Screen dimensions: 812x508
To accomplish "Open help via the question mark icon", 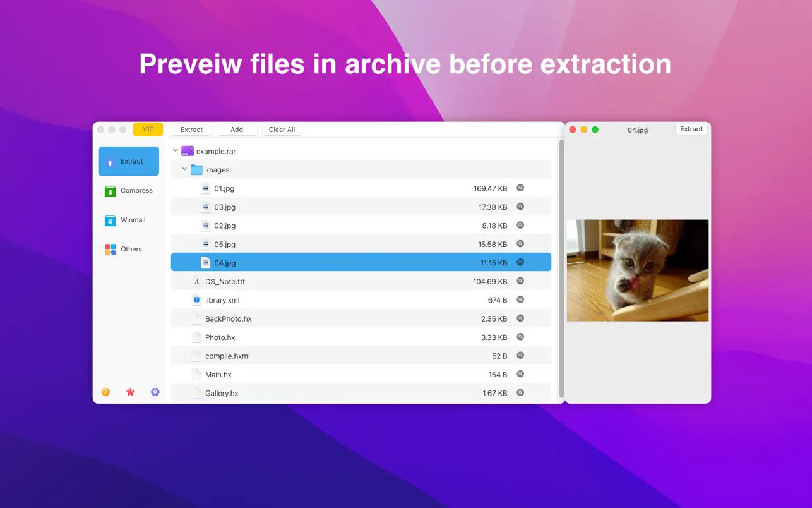I will click(x=105, y=392).
